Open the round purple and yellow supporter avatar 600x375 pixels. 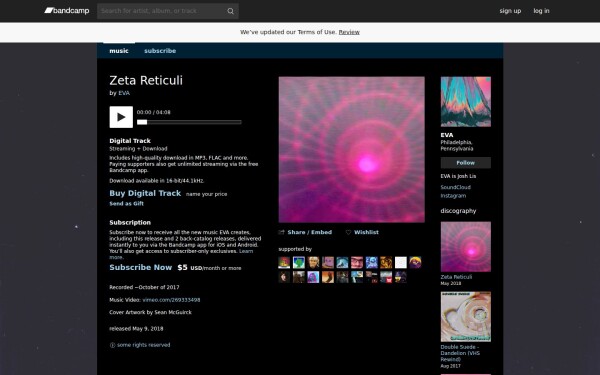(x=415, y=262)
